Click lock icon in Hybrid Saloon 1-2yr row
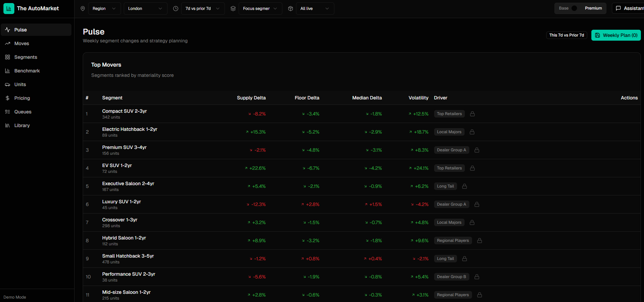Viewport: 644px width, 302px height. click(480, 241)
